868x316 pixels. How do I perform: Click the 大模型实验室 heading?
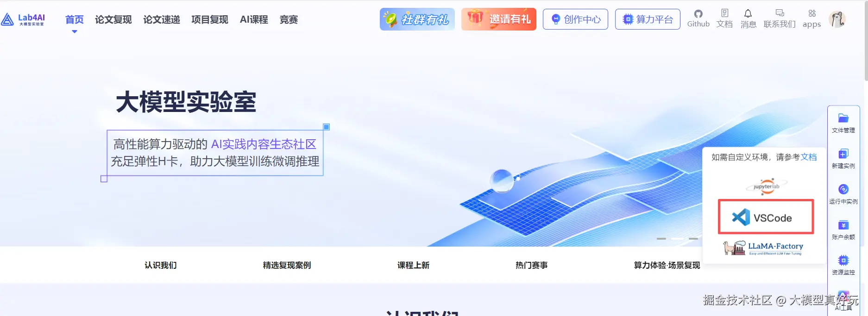coord(186,102)
